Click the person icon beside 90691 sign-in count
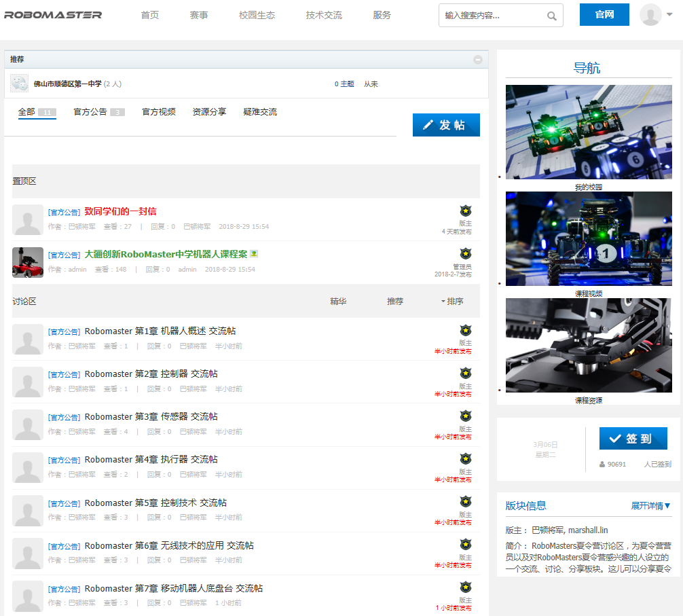 click(x=602, y=465)
